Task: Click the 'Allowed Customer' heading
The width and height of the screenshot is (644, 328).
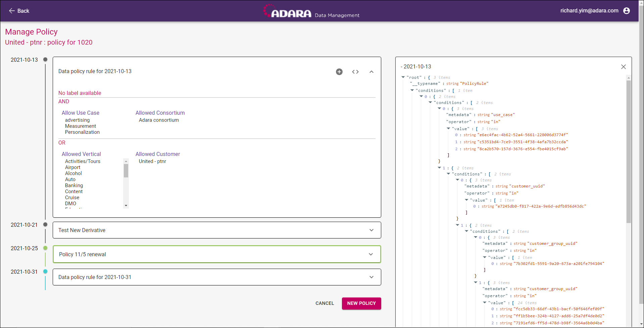Action: (x=158, y=154)
